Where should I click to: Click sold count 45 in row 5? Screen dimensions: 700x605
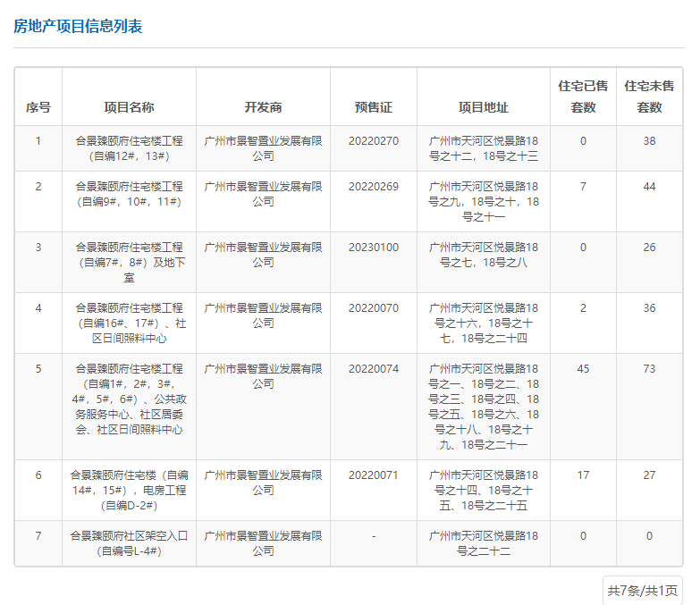point(583,368)
